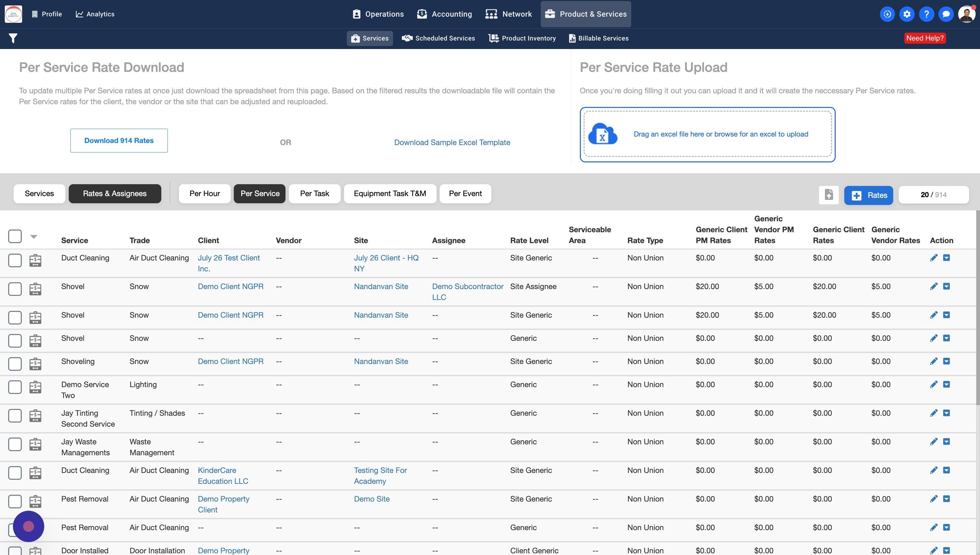Click the page vertical scrollbar
This screenshot has width=980, height=555.
pos(978,308)
